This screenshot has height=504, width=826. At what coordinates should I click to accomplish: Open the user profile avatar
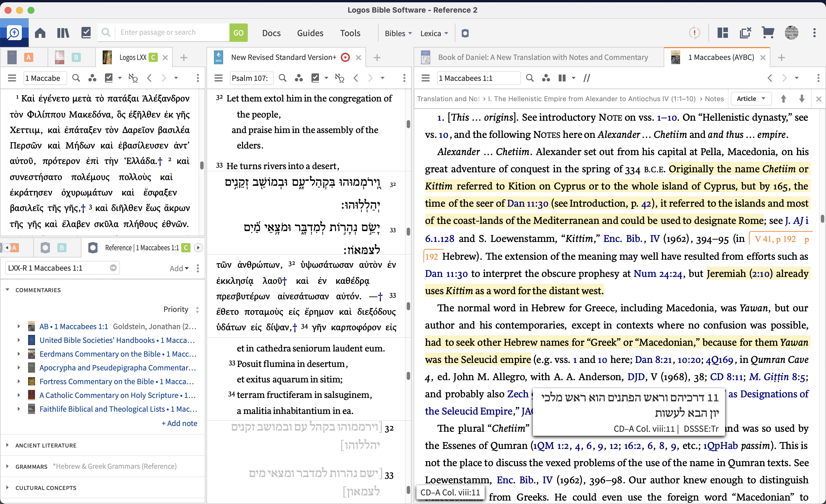click(x=792, y=33)
